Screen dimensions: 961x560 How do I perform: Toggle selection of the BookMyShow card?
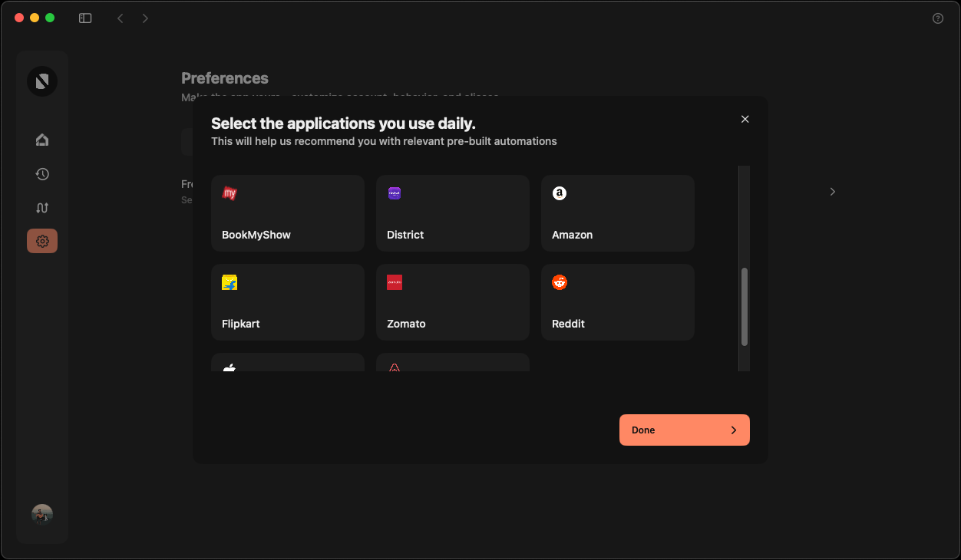(287, 213)
